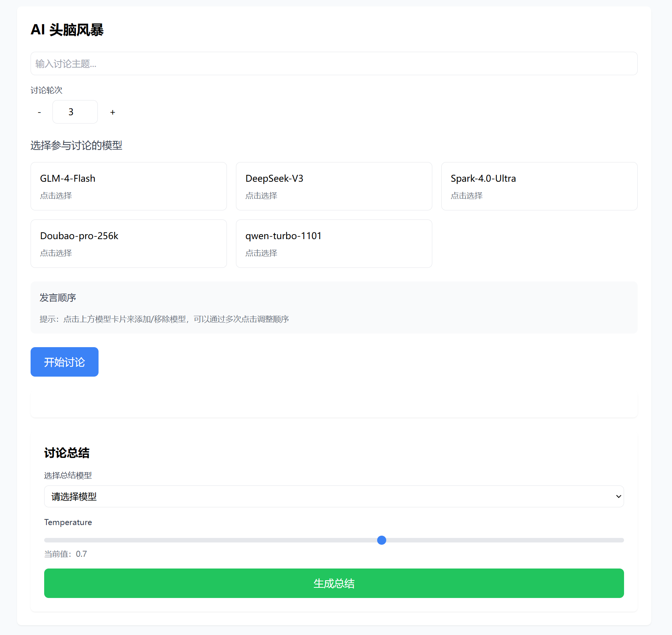
Task: Click the hint text about adjusting speaking order
Action: (164, 319)
